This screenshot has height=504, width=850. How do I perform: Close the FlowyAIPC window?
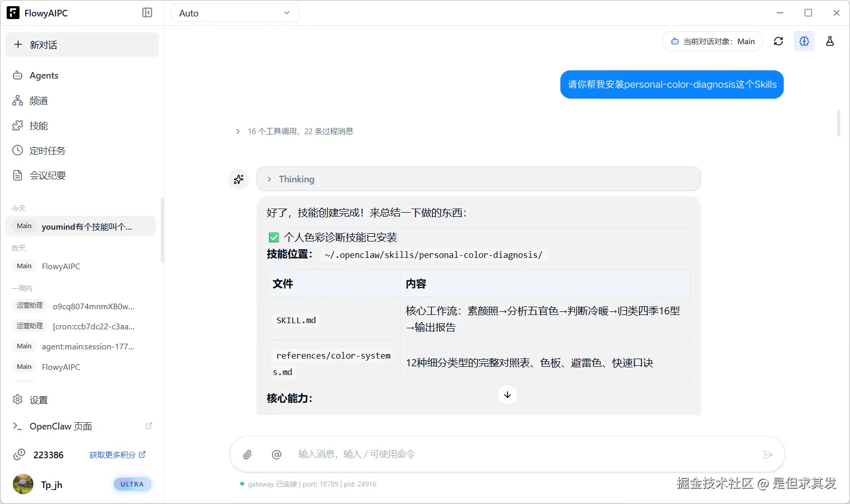[x=837, y=13]
